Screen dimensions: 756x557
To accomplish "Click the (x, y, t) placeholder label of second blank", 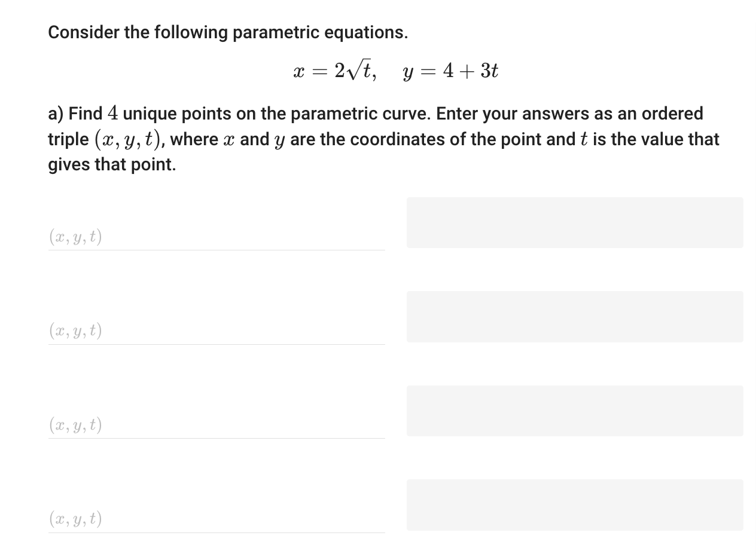I will coord(75,331).
